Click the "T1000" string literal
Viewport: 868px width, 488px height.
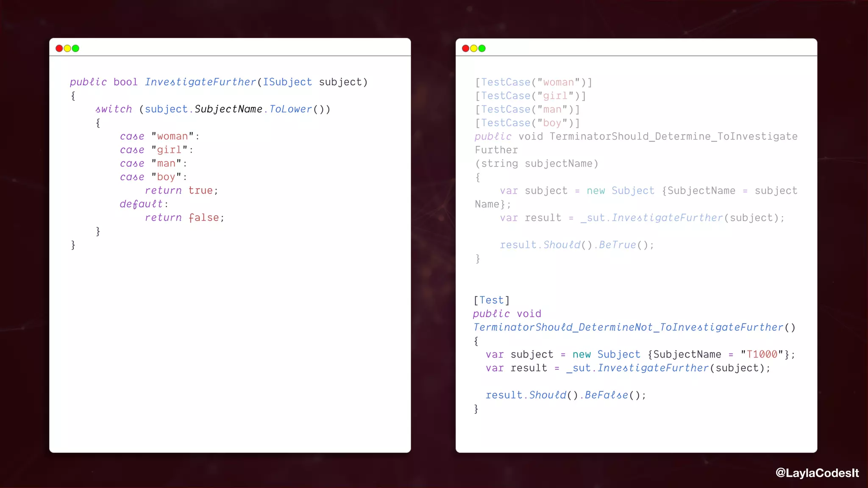(762, 355)
